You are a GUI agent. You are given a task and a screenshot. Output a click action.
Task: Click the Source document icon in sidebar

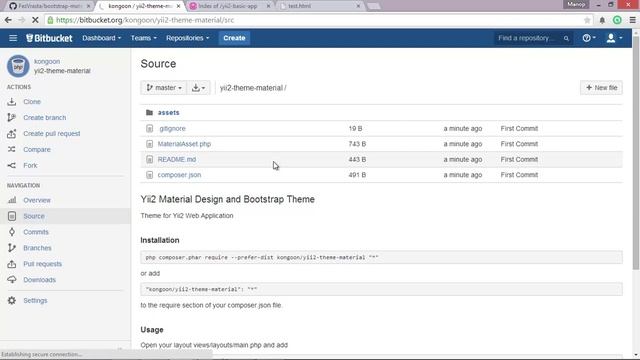pos(12,216)
